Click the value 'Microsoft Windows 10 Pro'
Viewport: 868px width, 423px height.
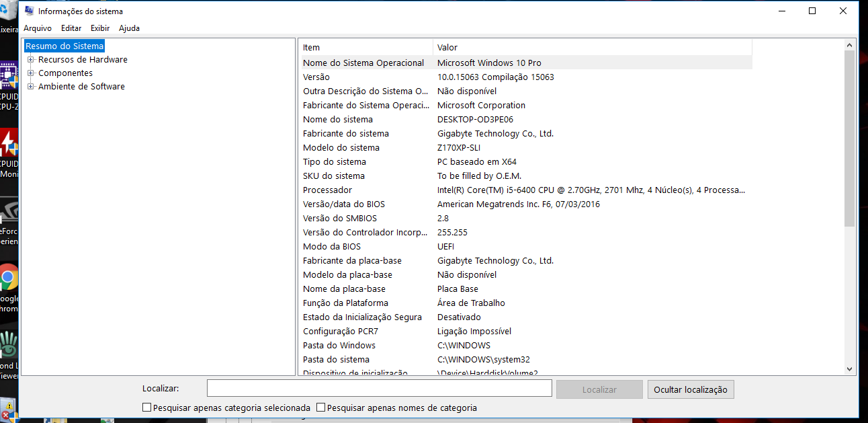[x=489, y=63]
